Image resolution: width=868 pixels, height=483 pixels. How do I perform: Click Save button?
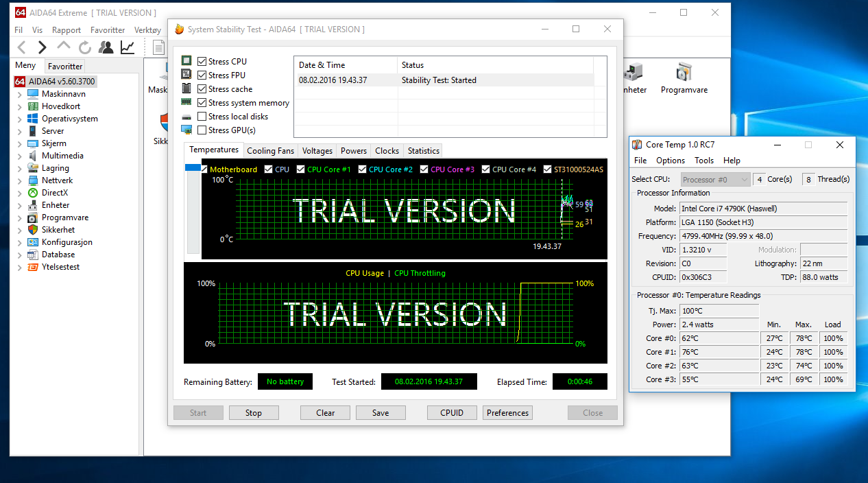pyautogui.click(x=381, y=413)
